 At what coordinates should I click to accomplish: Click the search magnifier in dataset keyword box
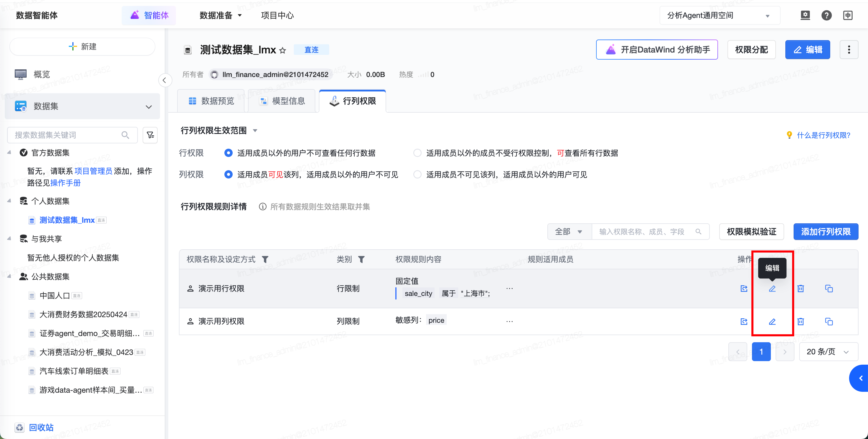point(125,135)
